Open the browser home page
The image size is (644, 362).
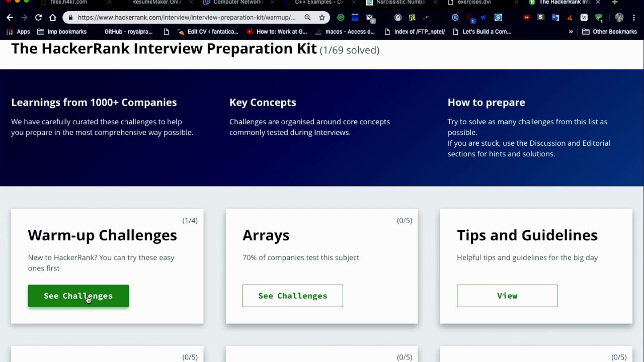point(52,18)
